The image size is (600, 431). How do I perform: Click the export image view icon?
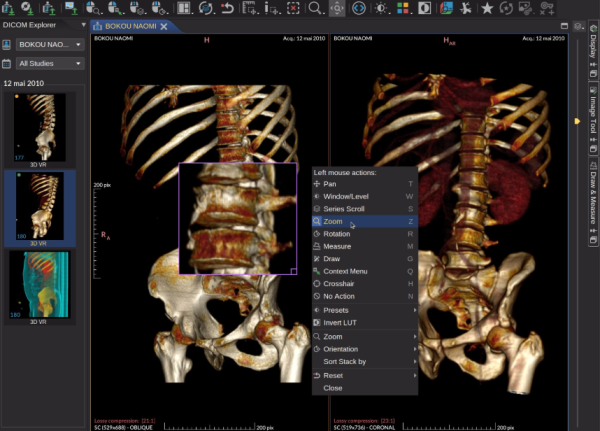[71, 8]
